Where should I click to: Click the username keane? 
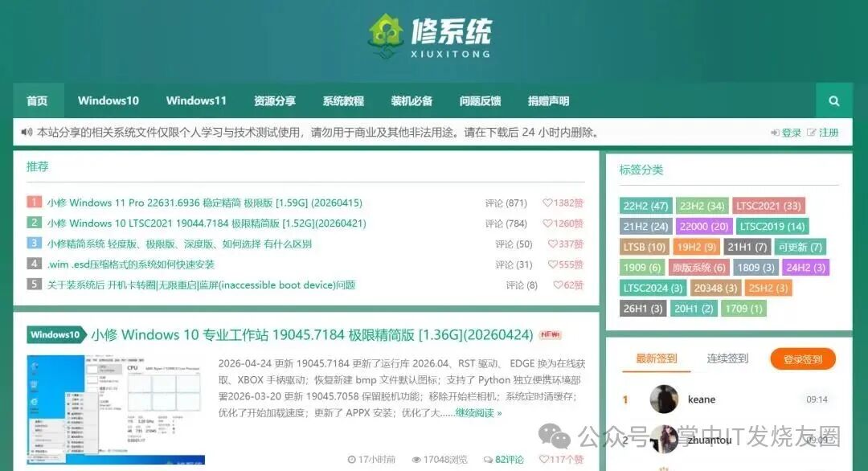(x=702, y=399)
